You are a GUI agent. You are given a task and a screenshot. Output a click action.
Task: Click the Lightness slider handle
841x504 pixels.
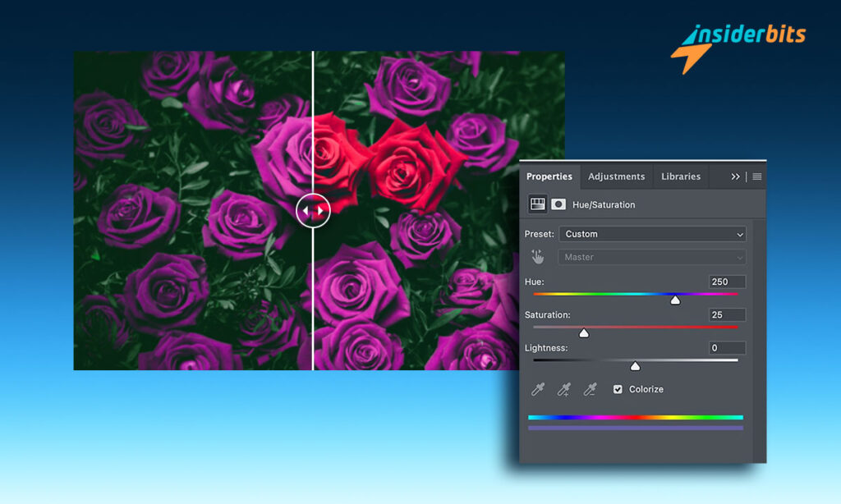coord(635,366)
